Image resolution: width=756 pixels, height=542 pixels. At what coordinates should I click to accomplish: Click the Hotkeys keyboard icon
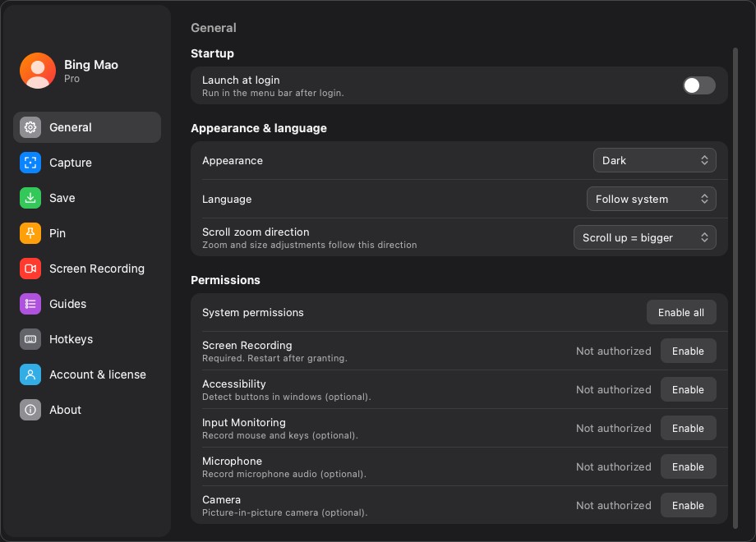[x=30, y=339]
